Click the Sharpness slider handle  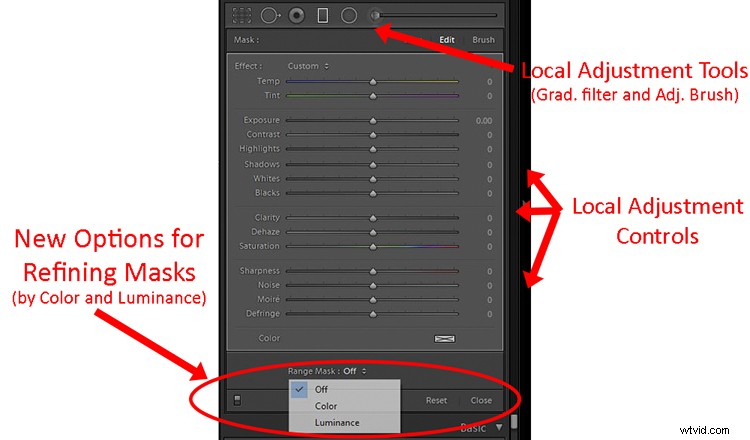(373, 271)
